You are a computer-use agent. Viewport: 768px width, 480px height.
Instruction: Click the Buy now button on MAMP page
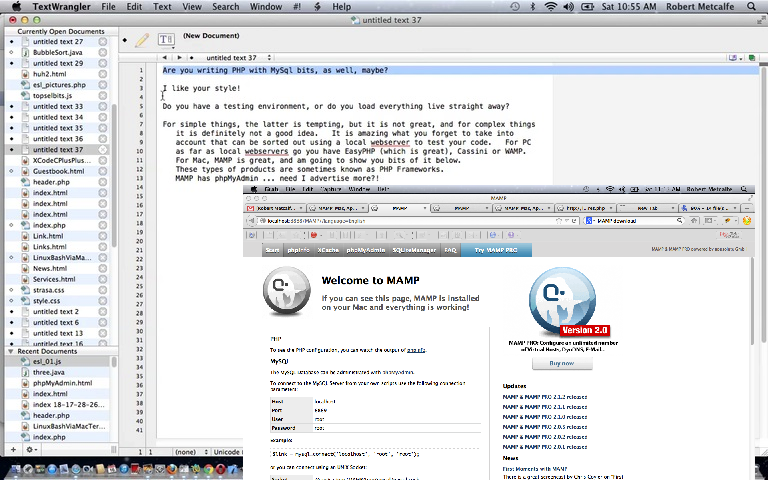562,363
